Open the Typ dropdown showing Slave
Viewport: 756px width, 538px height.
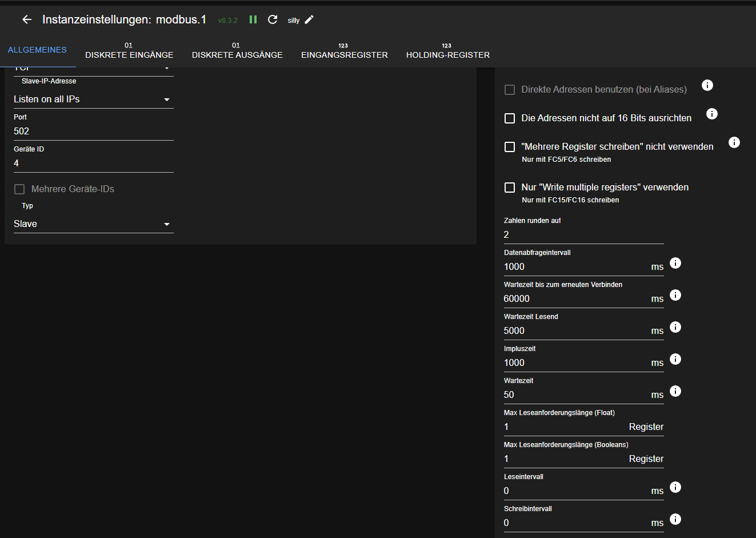pos(93,224)
